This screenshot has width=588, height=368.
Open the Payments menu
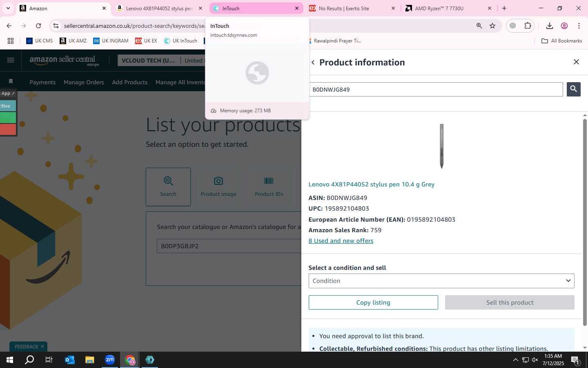(x=42, y=82)
